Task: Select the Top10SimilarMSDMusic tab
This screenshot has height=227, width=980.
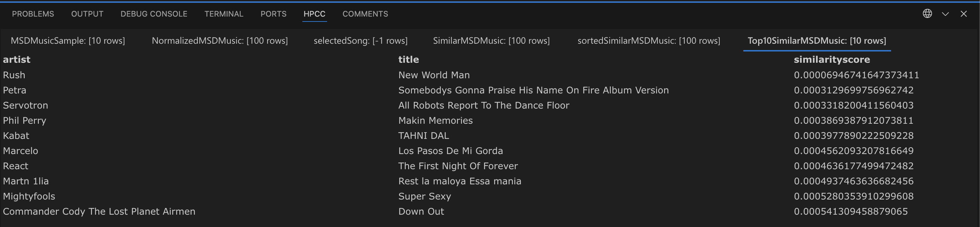Action: tap(816, 41)
